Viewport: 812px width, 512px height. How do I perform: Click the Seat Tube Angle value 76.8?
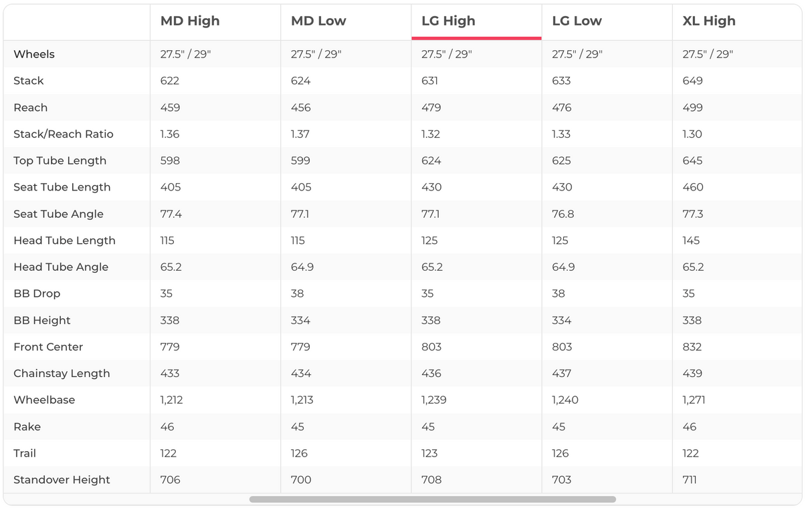click(562, 214)
